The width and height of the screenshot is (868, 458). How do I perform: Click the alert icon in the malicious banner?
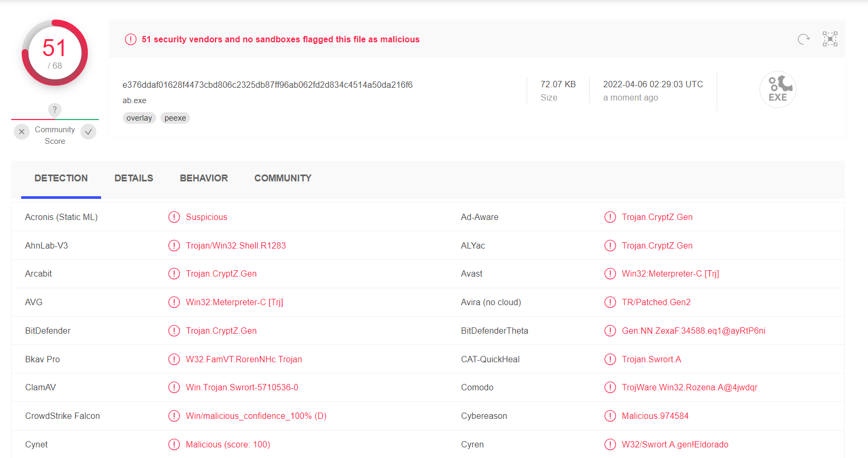point(131,40)
